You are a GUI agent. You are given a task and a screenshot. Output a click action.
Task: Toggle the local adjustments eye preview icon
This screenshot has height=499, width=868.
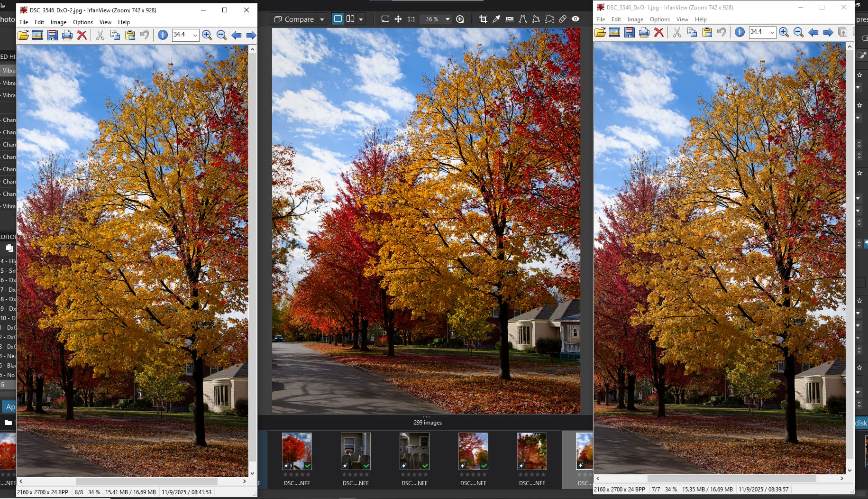pyautogui.click(x=576, y=19)
